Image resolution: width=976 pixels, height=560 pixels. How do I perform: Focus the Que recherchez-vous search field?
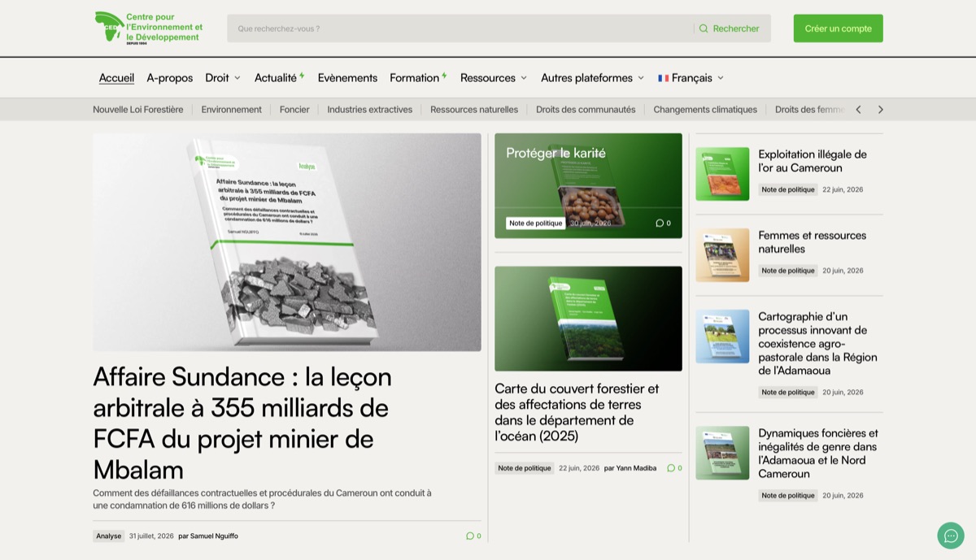460,28
